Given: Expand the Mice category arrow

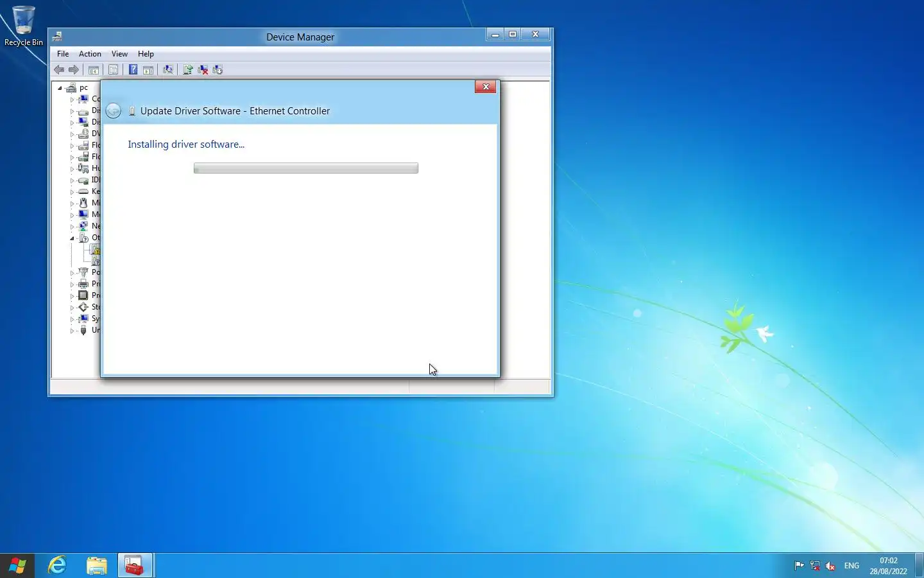Looking at the screenshot, I should tap(72, 204).
